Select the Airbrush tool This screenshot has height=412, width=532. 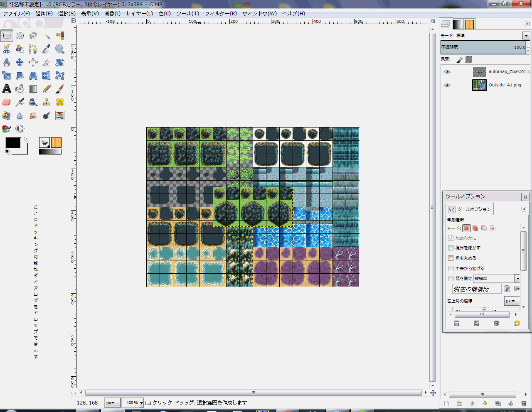click(20, 102)
